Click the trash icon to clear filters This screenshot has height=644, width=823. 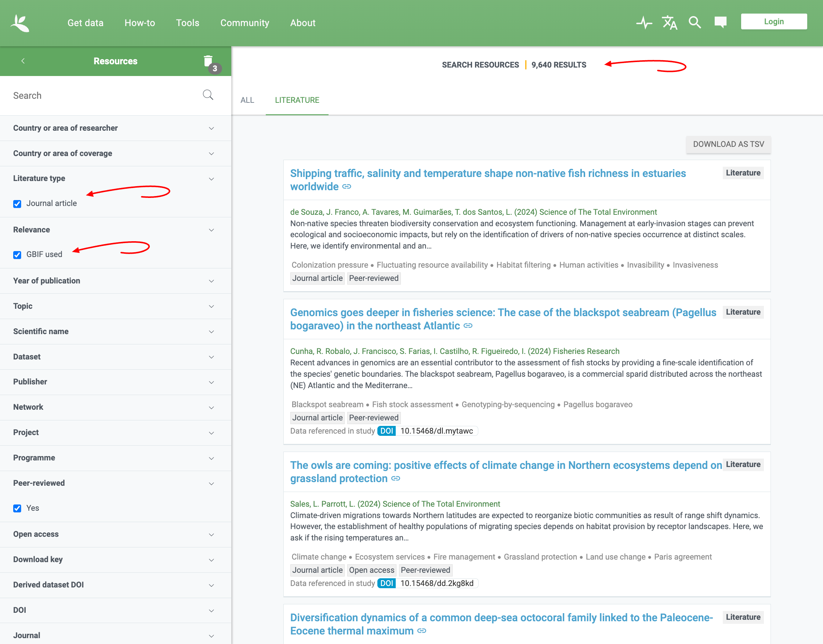click(208, 61)
